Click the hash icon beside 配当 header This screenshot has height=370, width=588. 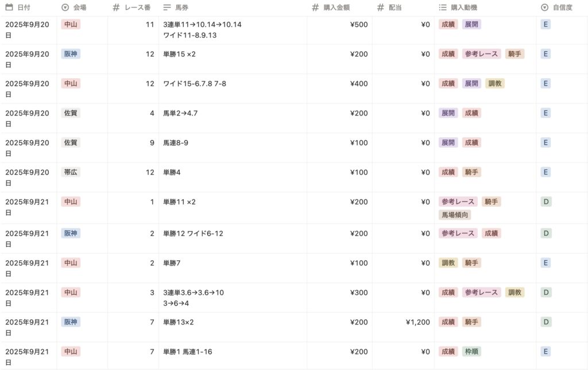(381, 8)
